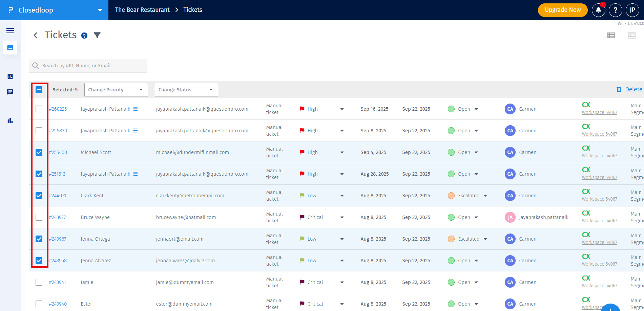Open the filter funnel icon beside Tickets

(97, 35)
